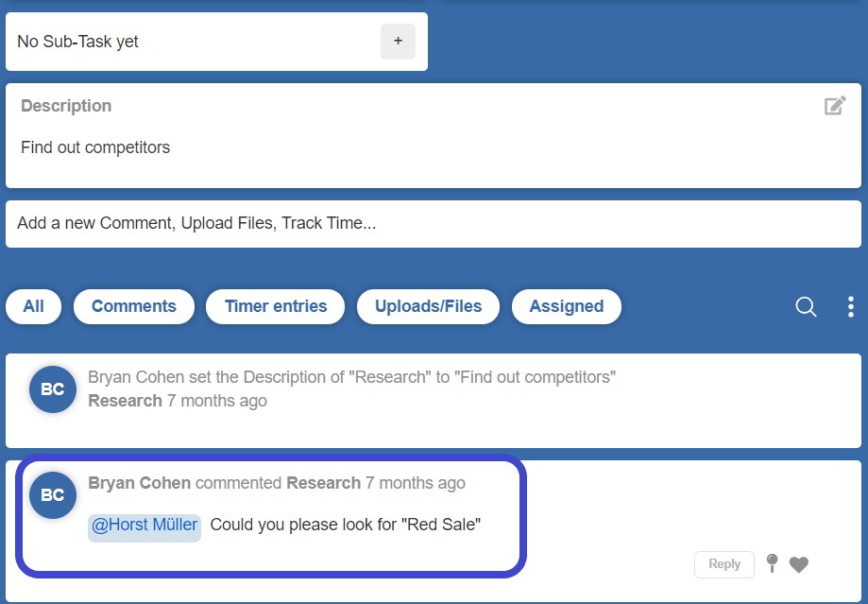Open the @Horst Müller mention

(145, 525)
